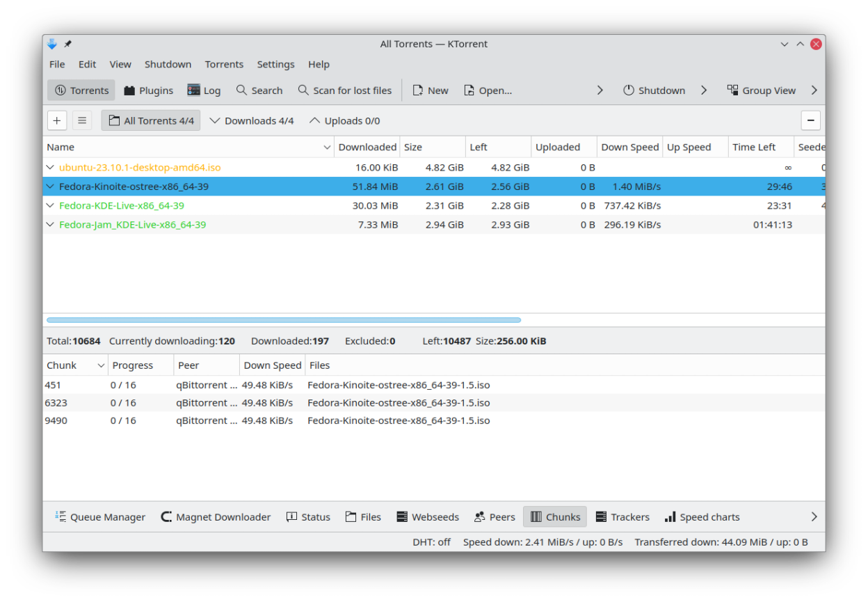Expand the Fedora-Jam_KDE-Live torrent row
The height and width of the screenshot is (602, 868).
pyautogui.click(x=50, y=225)
